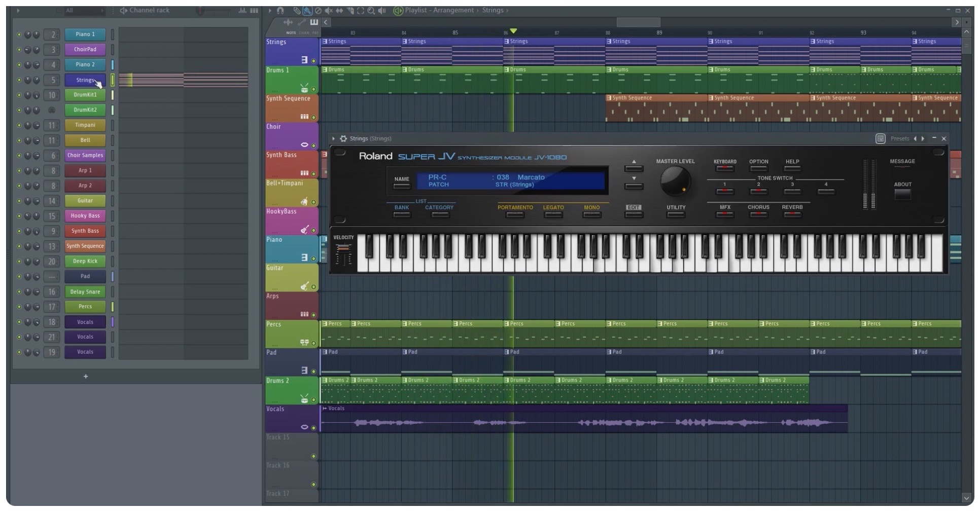Image resolution: width=980 pixels, height=513 pixels.
Task: Select the Percs channel selector light
Action: point(113,307)
